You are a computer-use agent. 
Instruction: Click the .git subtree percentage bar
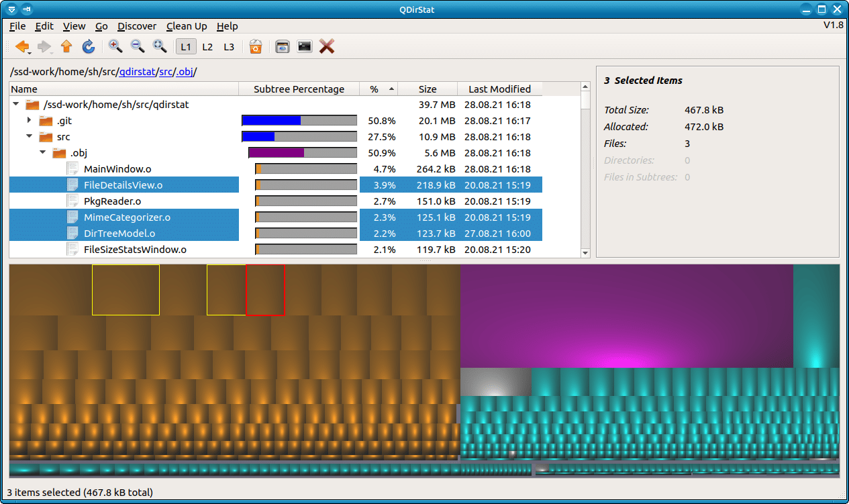(299, 121)
